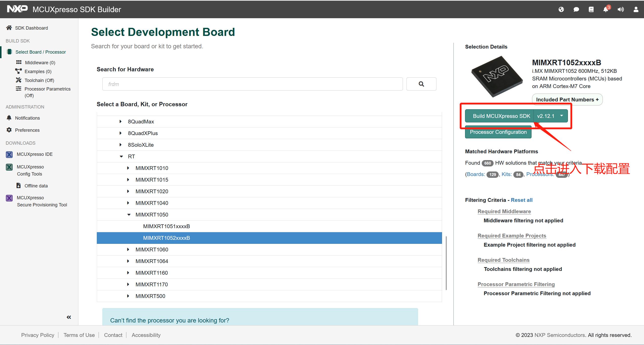
Task: Collapse the RT family node
Action: (x=121, y=157)
